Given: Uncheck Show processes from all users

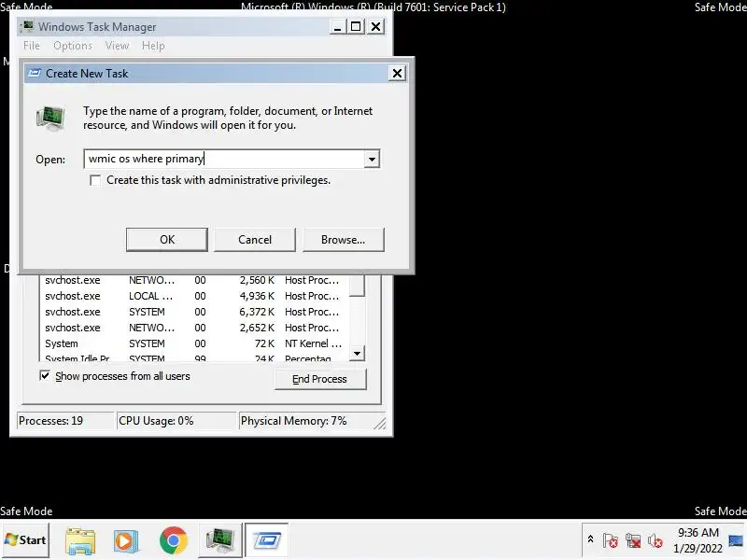Looking at the screenshot, I should (x=45, y=376).
